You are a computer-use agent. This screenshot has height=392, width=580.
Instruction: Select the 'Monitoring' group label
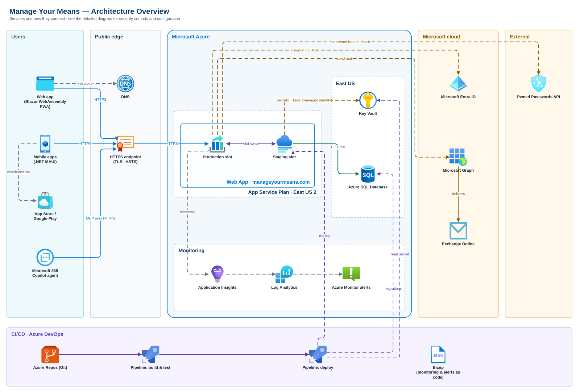coord(191,250)
